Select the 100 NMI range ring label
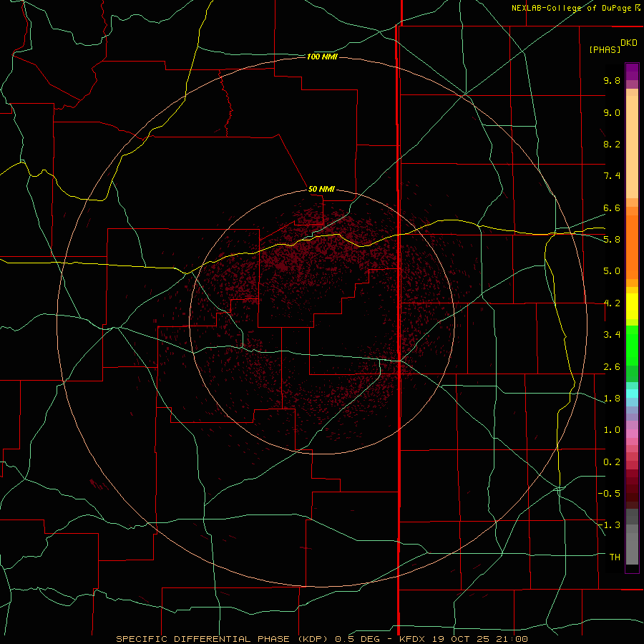The height and width of the screenshot is (644, 644). pyautogui.click(x=322, y=57)
